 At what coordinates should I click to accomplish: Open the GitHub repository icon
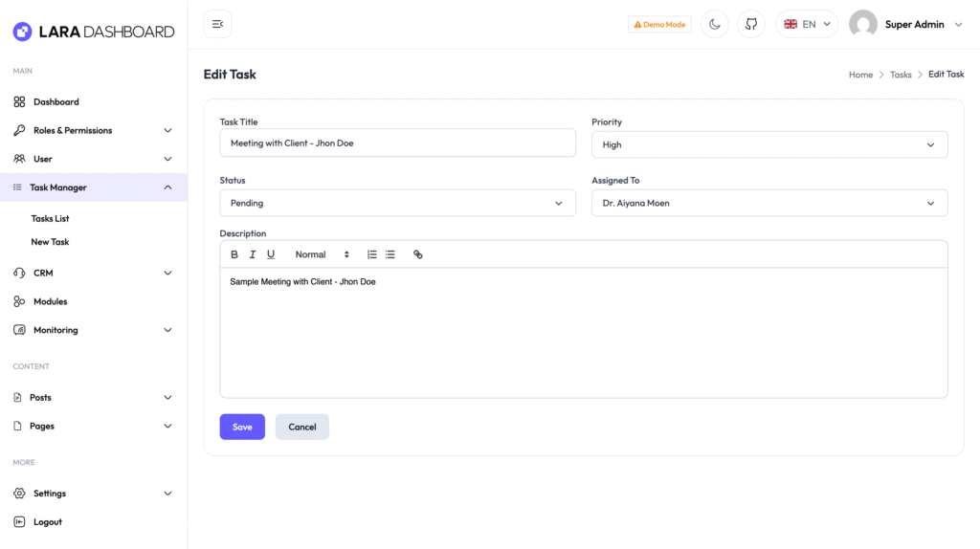[x=750, y=24]
